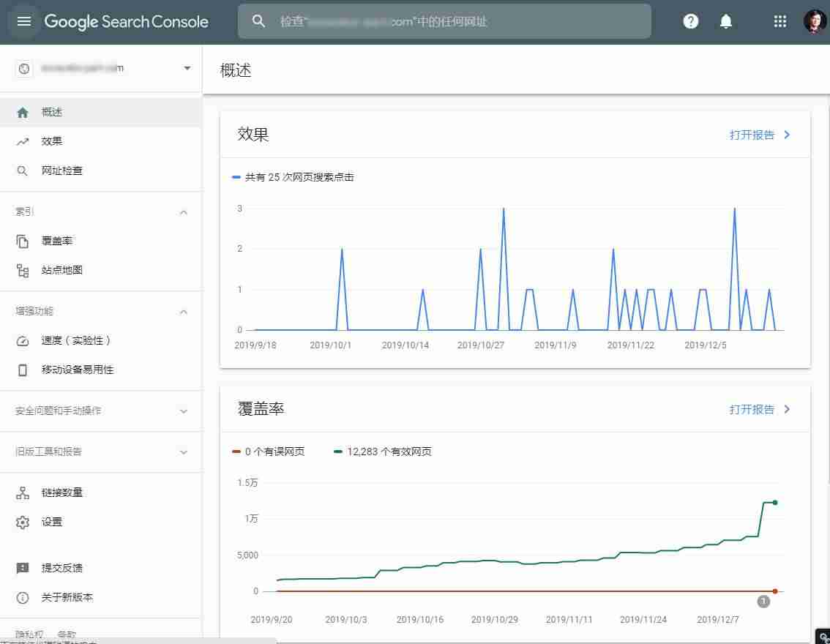
Task: Click the sitemap tree icon beside 站点地图
Action: [22, 270]
